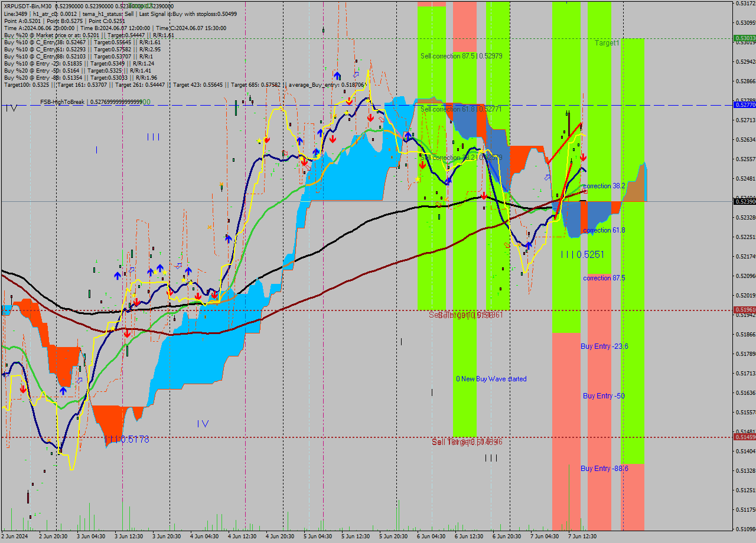Select 'Sell correction 61.8 | 0.52771' label
This screenshot has height=543, width=756.
click(x=461, y=109)
